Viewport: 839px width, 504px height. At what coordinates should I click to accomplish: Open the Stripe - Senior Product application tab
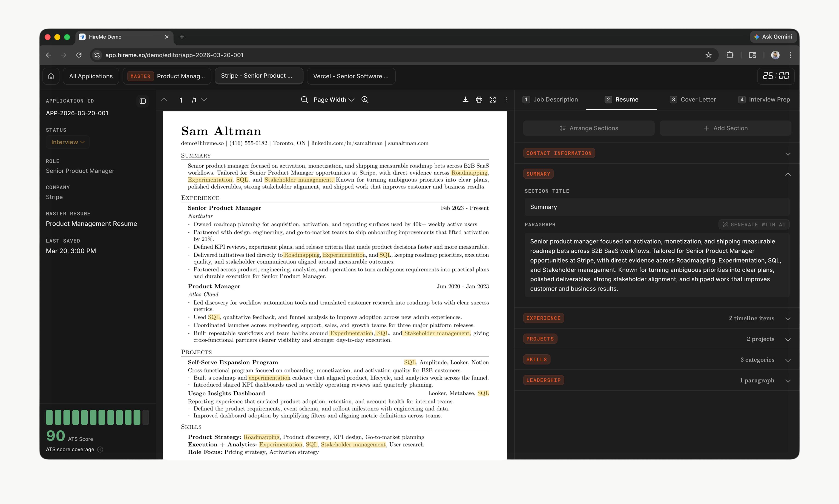[259, 76]
